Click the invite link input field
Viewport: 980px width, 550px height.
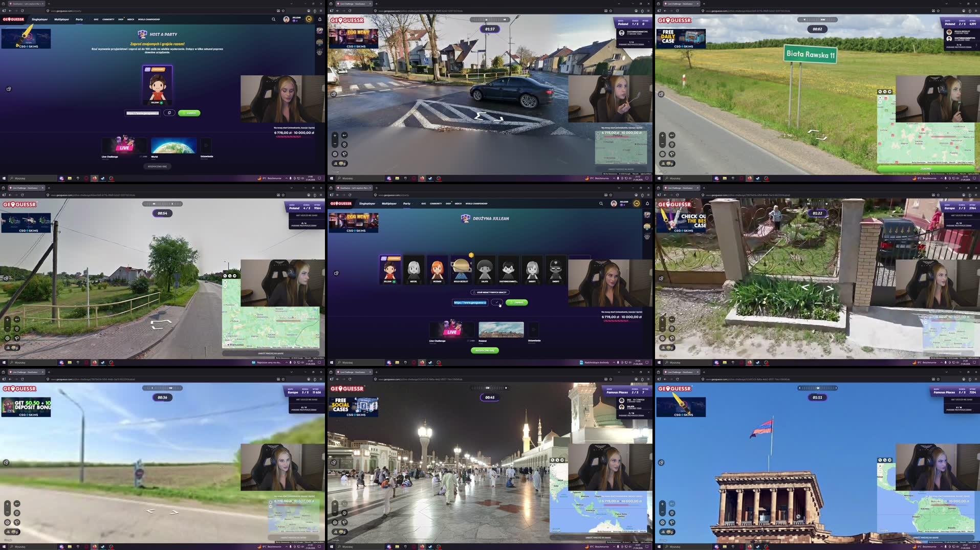[x=470, y=302]
